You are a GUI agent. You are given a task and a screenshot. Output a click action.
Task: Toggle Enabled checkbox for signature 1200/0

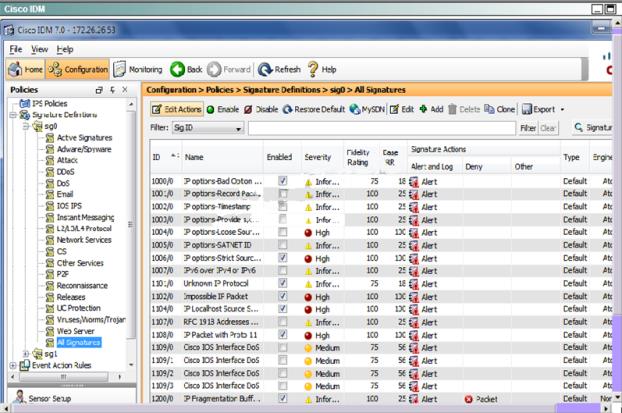[x=282, y=398]
